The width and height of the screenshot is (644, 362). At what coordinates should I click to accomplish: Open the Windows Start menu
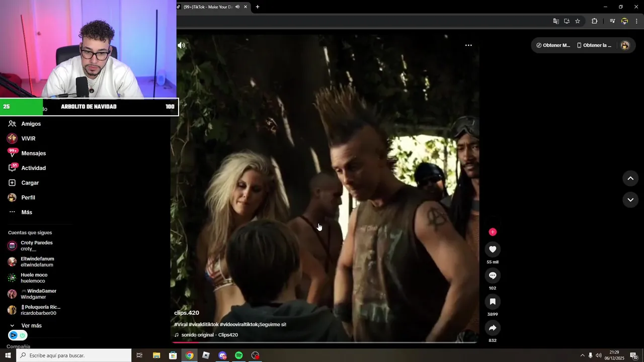(8, 355)
